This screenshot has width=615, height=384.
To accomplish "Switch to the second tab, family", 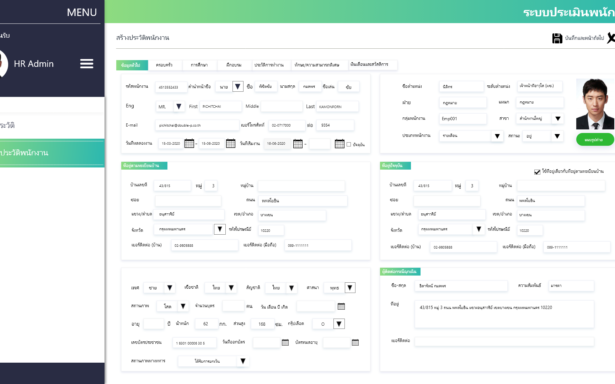I will [x=164, y=65].
